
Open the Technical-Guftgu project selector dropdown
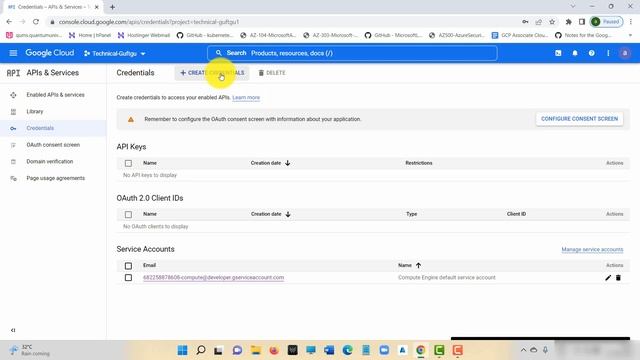tap(115, 53)
